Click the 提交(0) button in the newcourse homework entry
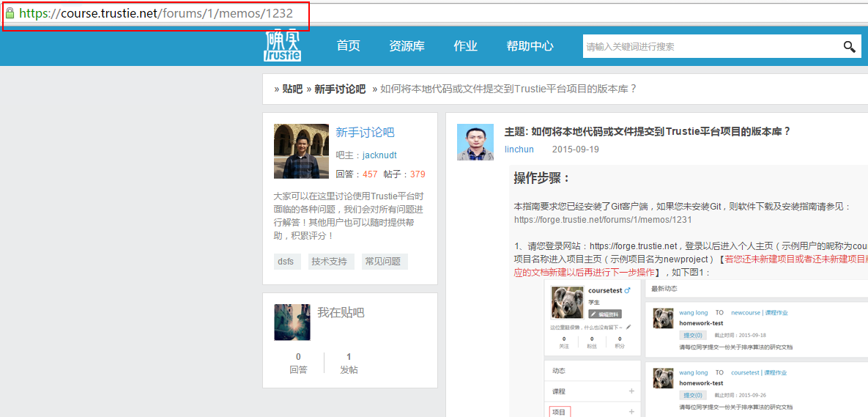 click(x=692, y=335)
